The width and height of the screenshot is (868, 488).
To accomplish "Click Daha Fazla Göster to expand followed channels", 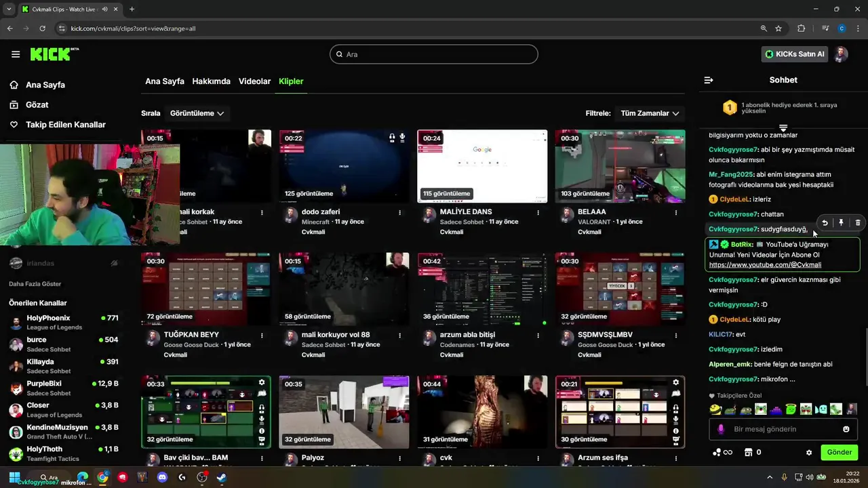I will [35, 284].
